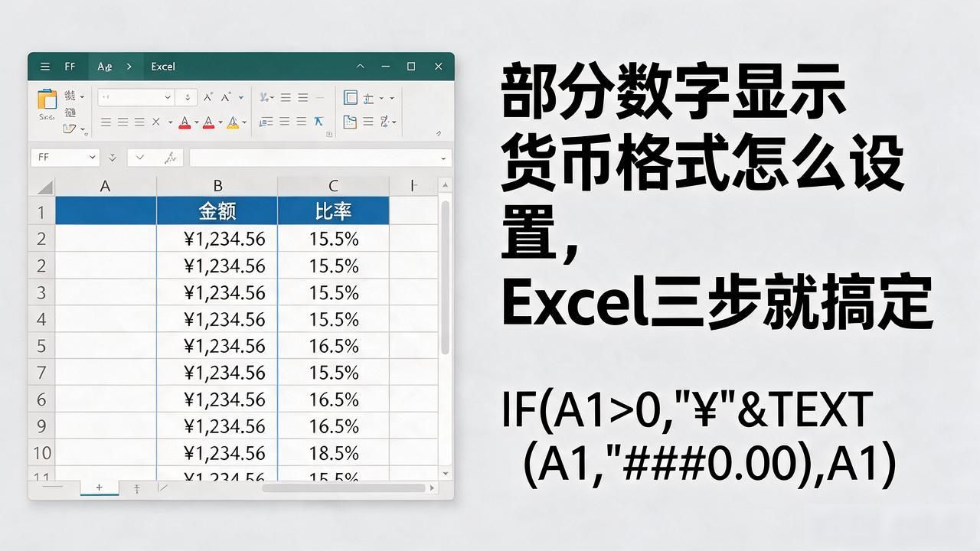Select the FF tab in title bar
980x551 pixels.
click(x=70, y=67)
